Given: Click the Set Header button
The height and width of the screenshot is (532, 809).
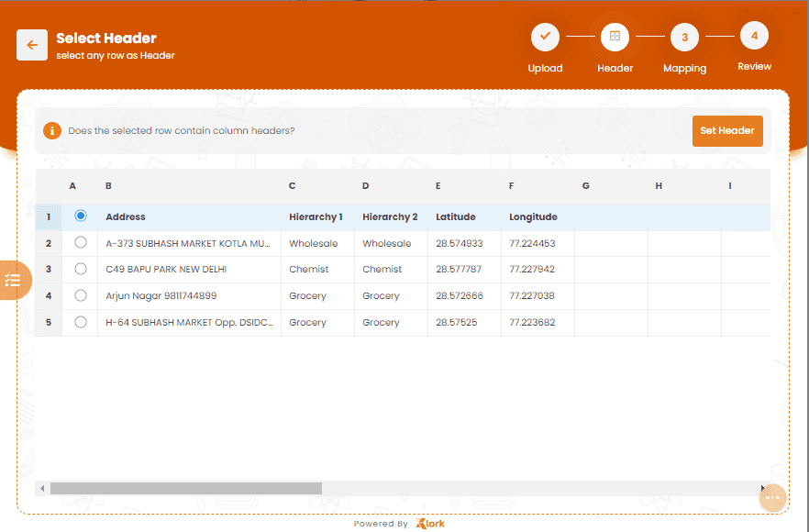Looking at the screenshot, I should pos(727,130).
